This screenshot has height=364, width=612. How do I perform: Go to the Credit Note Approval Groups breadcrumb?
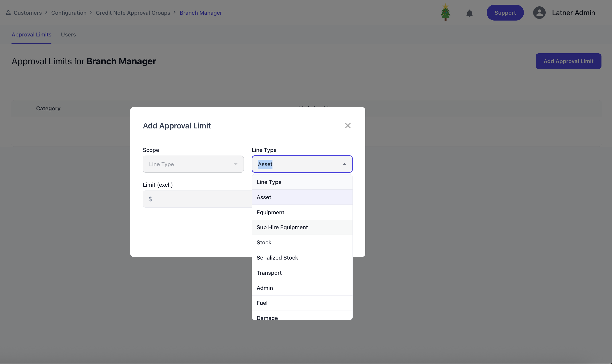(133, 13)
